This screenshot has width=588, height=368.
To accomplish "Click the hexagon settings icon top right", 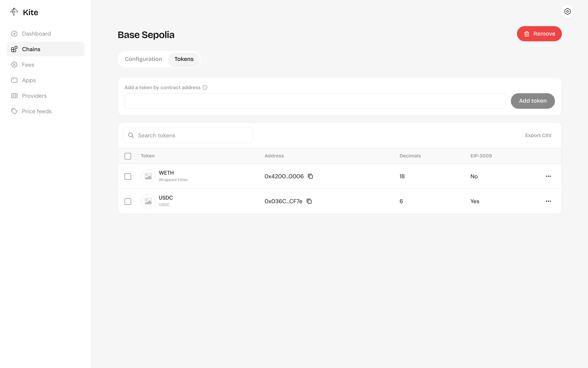I will tap(567, 11).
